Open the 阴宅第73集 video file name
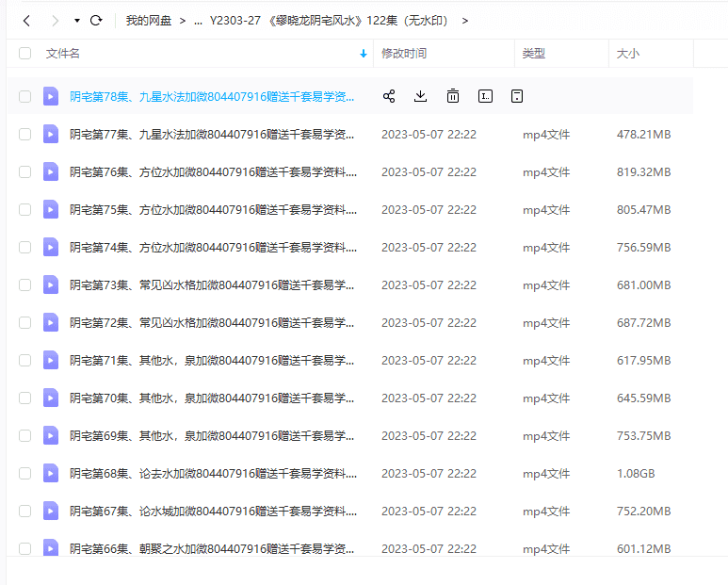 (x=212, y=285)
